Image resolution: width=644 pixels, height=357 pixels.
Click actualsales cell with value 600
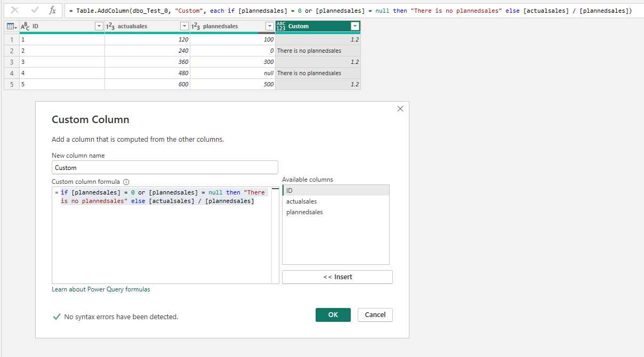click(147, 84)
